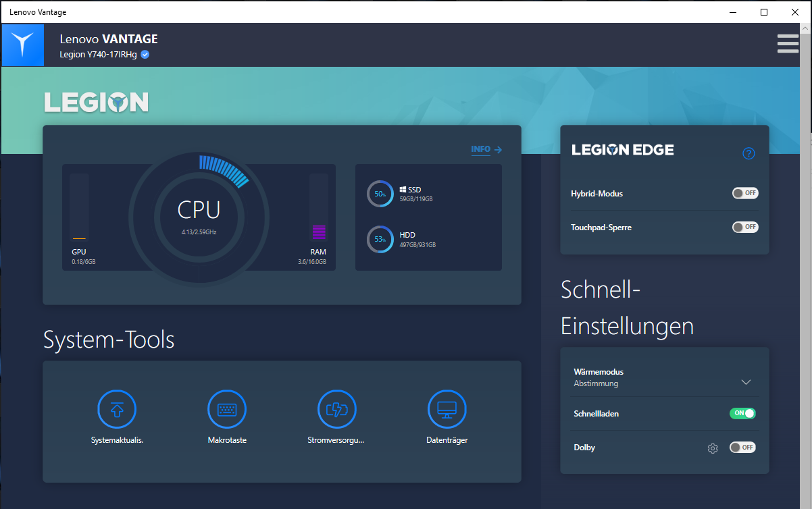Click the Legion Y740-17IRHg model name

coord(99,55)
